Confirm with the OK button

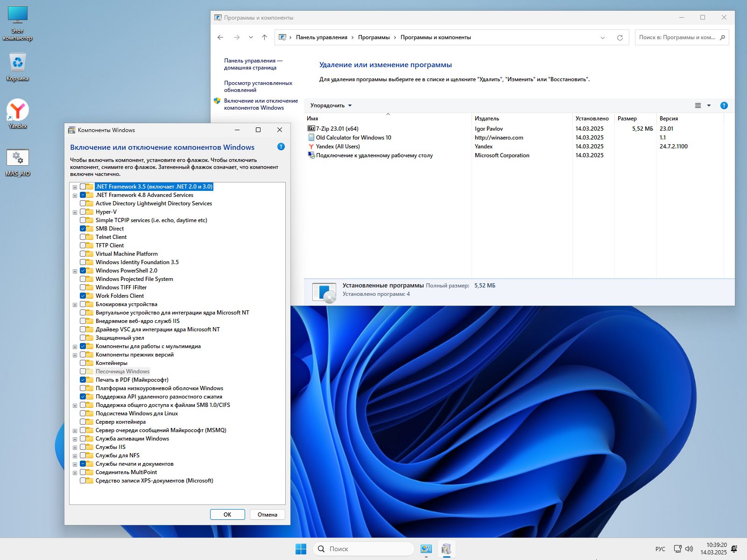pyautogui.click(x=227, y=514)
